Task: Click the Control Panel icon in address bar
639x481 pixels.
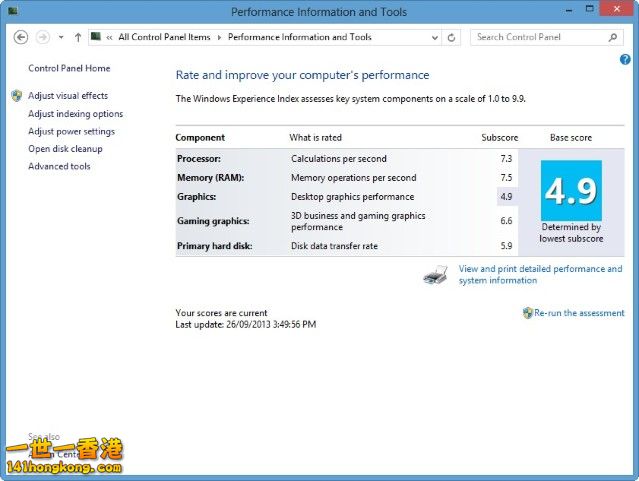Action: tap(96, 37)
